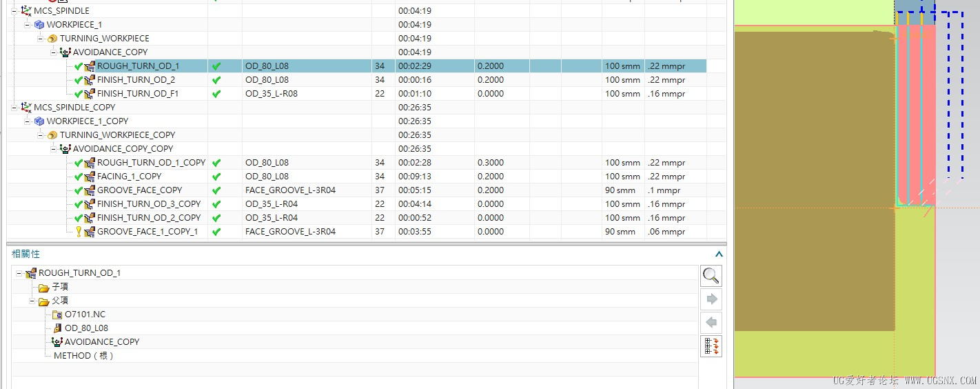Collapse the 父項 folder in the dependencies tree
This screenshot has width=980, height=389.
click(32, 300)
